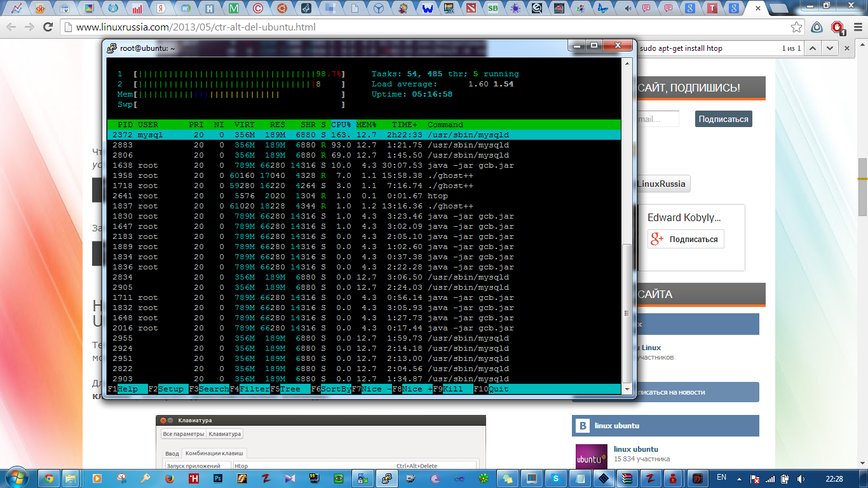Open the taskbar clock showing 22:28
Image resolution: width=868 pixels, height=488 pixels.
point(834,478)
